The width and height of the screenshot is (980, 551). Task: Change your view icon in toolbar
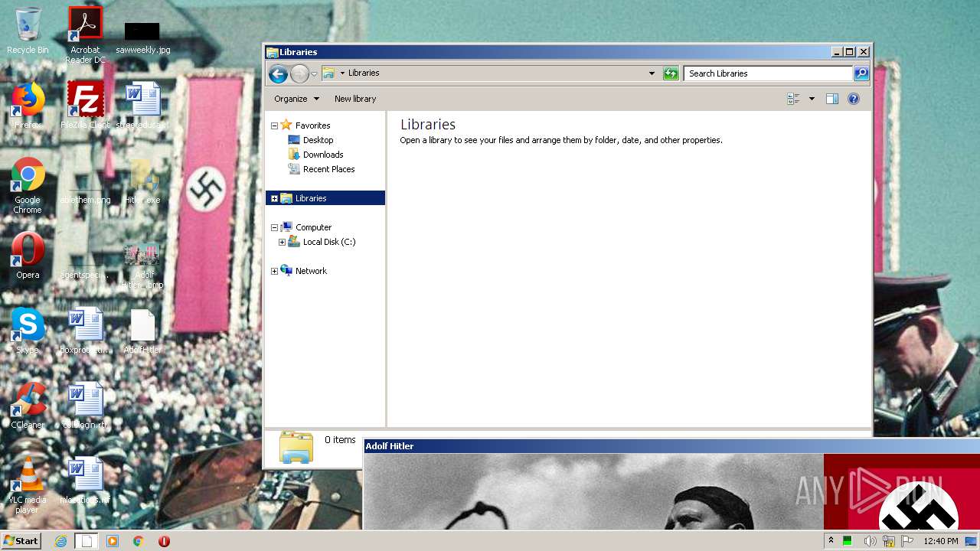[x=793, y=99]
